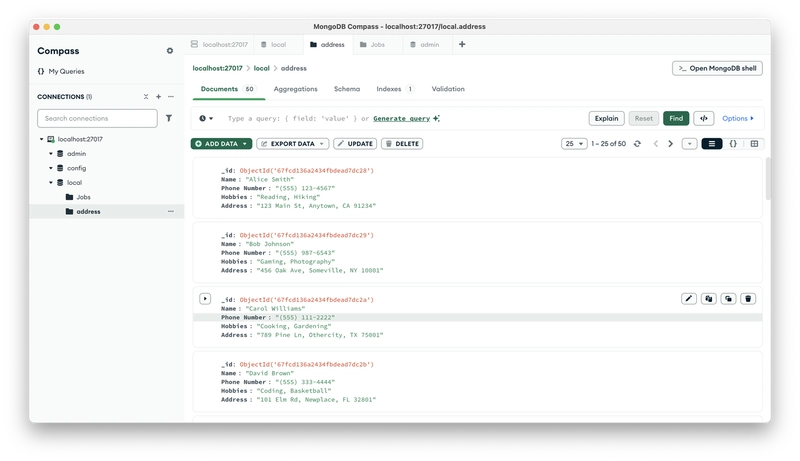
Task: Click the Jobs collection folder icon in sidebar
Action: pos(69,197)
